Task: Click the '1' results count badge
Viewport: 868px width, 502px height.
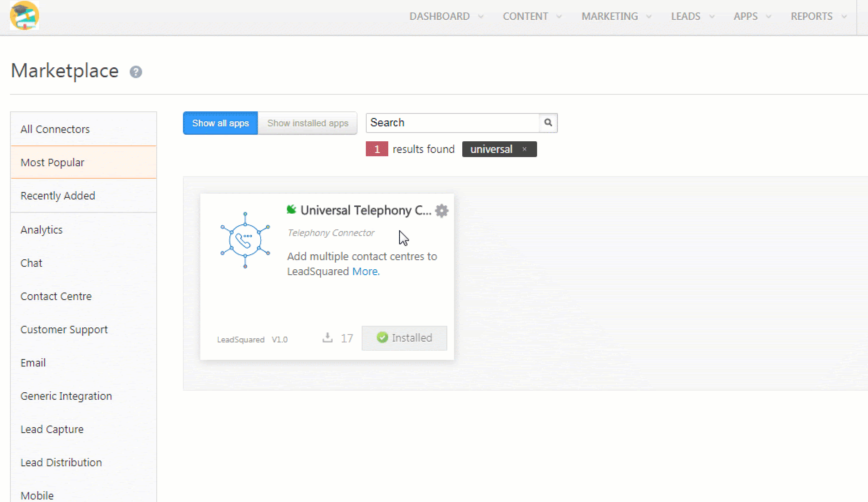Action: [377, 149]
